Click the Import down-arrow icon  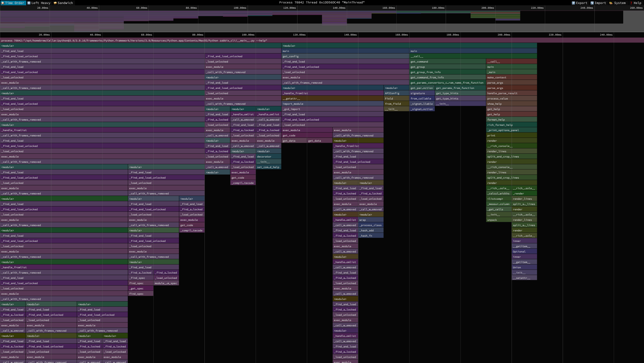point(592,3)
